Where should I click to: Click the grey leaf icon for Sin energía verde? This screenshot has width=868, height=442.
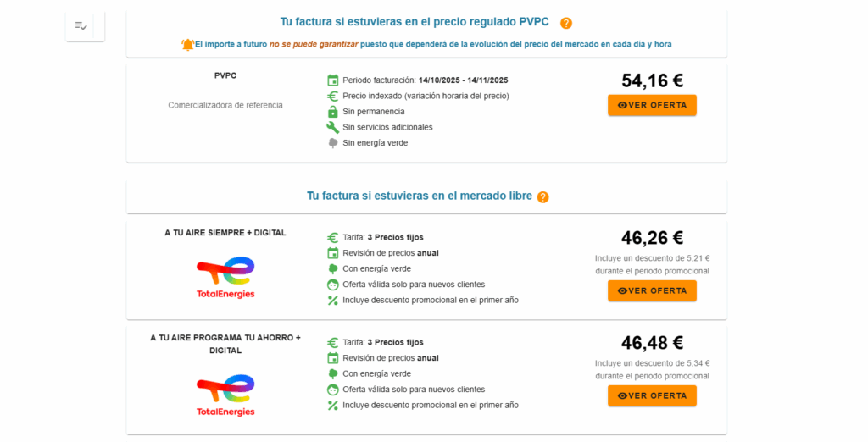point(333,142)
